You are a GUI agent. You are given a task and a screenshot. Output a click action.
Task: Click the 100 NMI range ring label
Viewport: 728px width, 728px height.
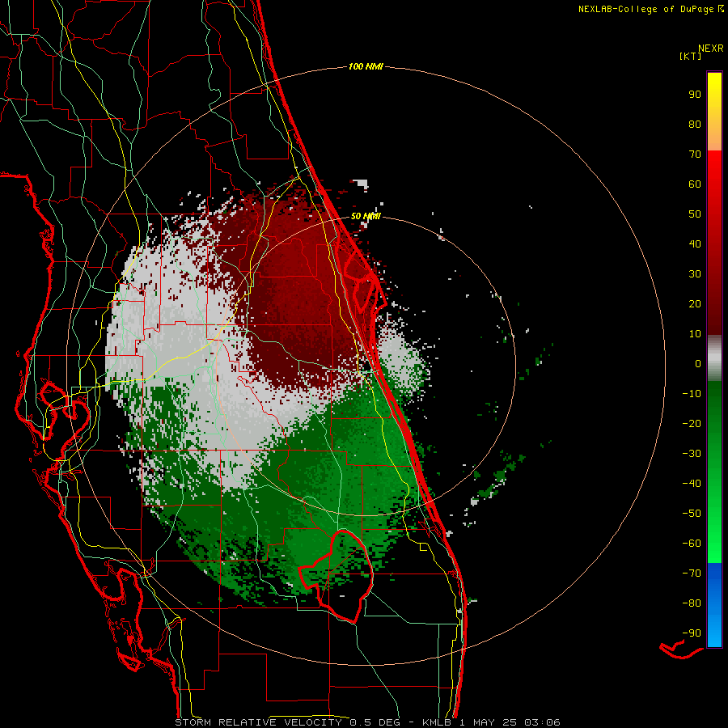coord(366,67)
